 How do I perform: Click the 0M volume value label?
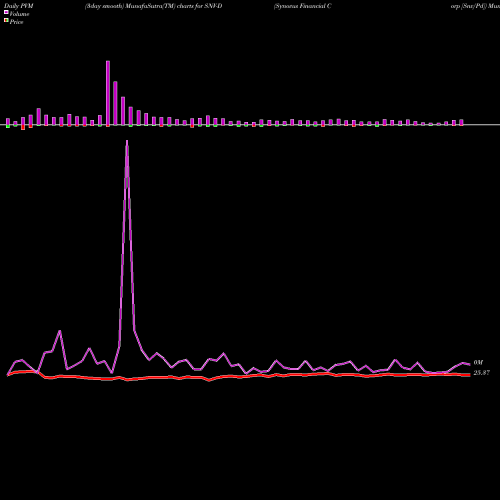tap(478, 362)
